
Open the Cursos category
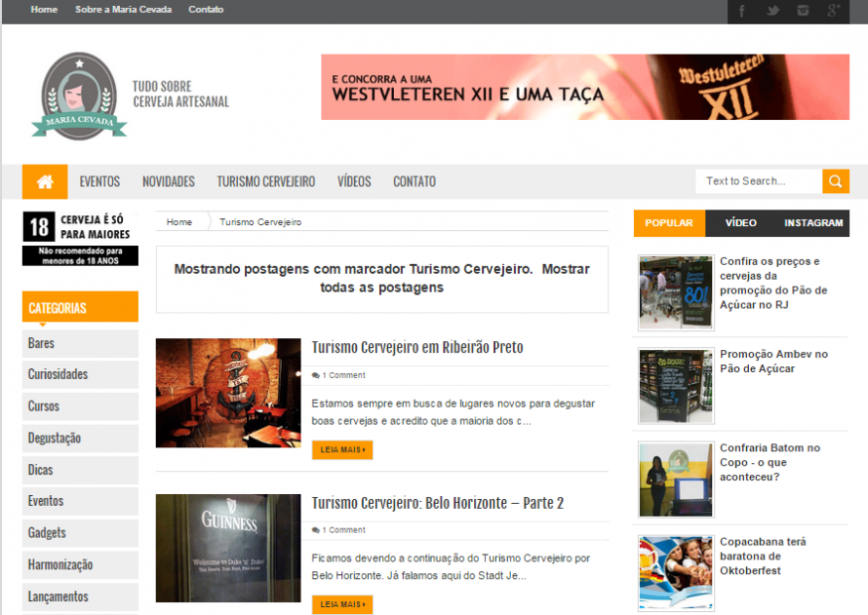pos(80,406)
